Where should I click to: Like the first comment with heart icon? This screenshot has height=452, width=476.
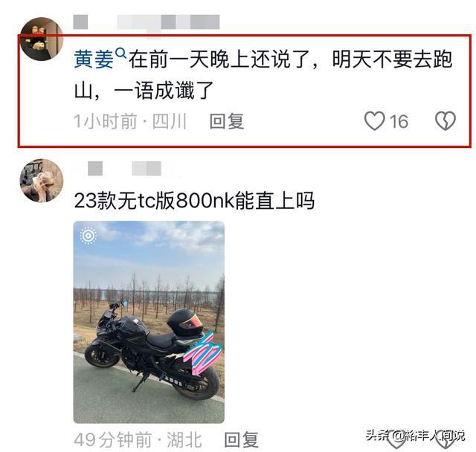(x=375, y=120)
